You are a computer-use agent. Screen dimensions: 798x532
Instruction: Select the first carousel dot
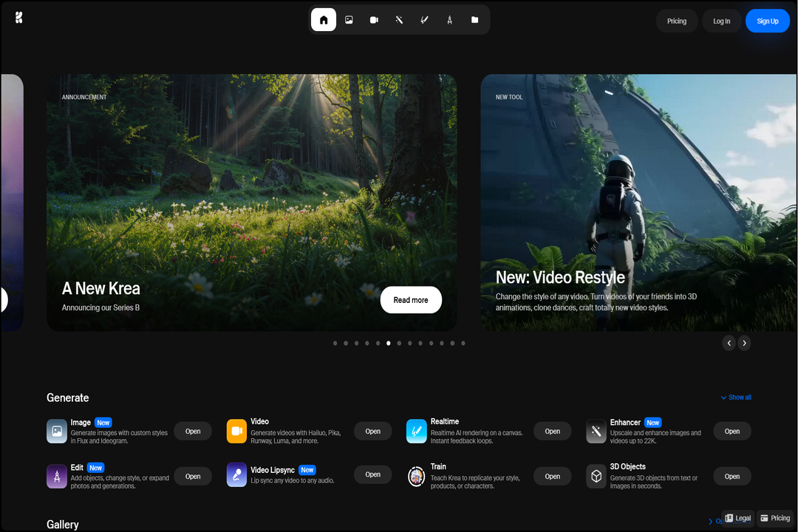coord(335,343)
